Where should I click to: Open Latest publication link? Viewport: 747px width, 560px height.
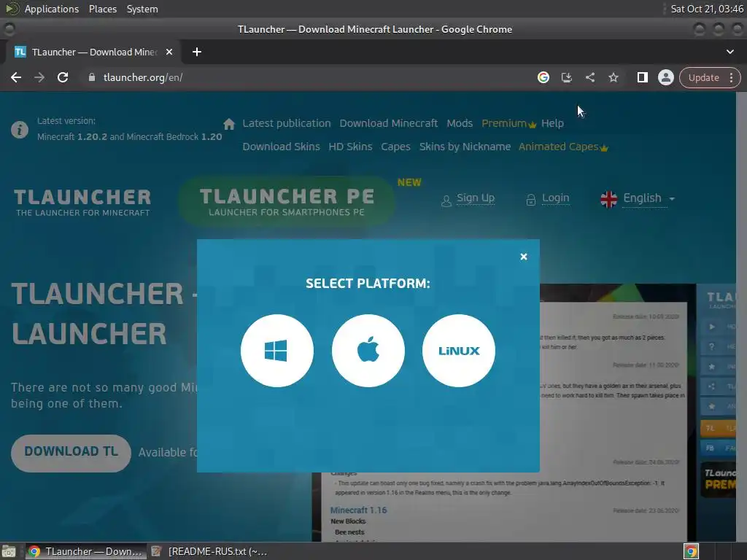point(286,123)
